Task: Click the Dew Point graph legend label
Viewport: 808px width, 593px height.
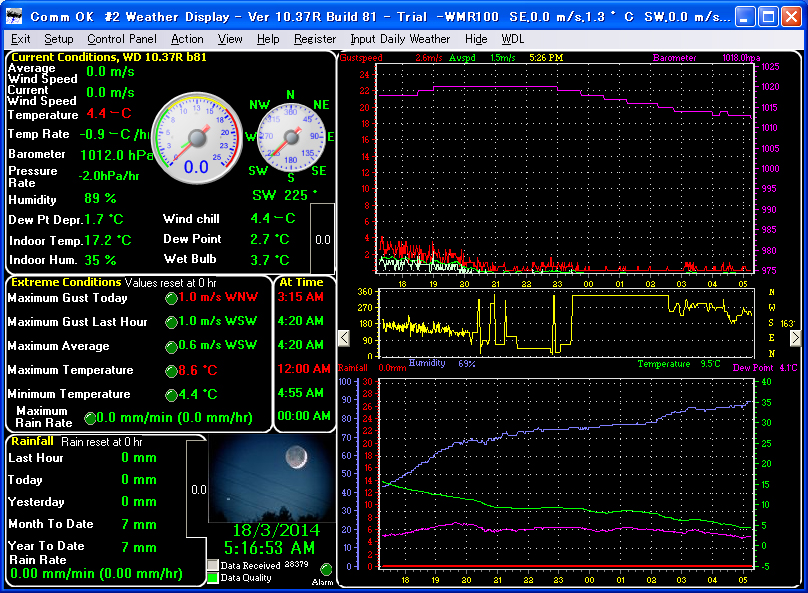Action: 753,368
